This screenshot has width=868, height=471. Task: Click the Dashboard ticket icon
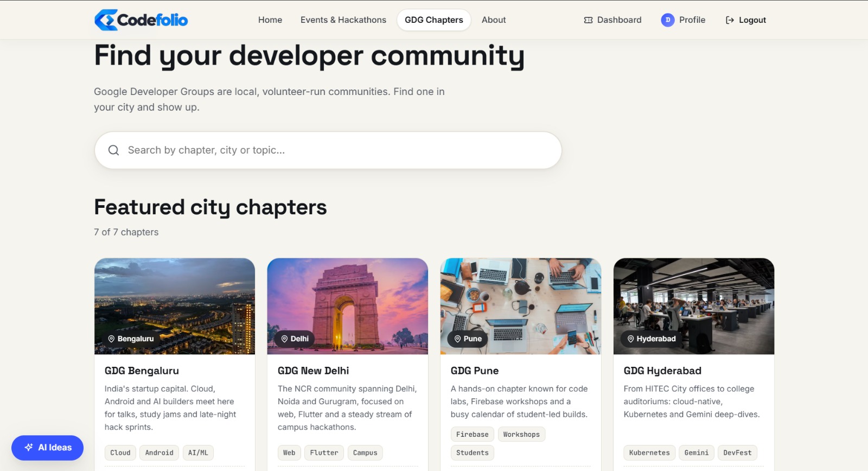588,20
